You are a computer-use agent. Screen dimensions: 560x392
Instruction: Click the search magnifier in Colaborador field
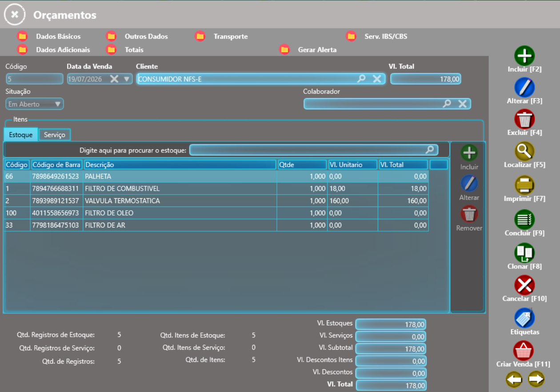tap(447, 104)
